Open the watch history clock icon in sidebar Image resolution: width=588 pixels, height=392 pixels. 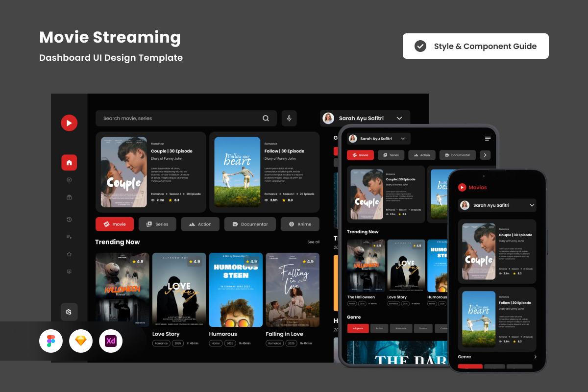[x=69, y=220]
